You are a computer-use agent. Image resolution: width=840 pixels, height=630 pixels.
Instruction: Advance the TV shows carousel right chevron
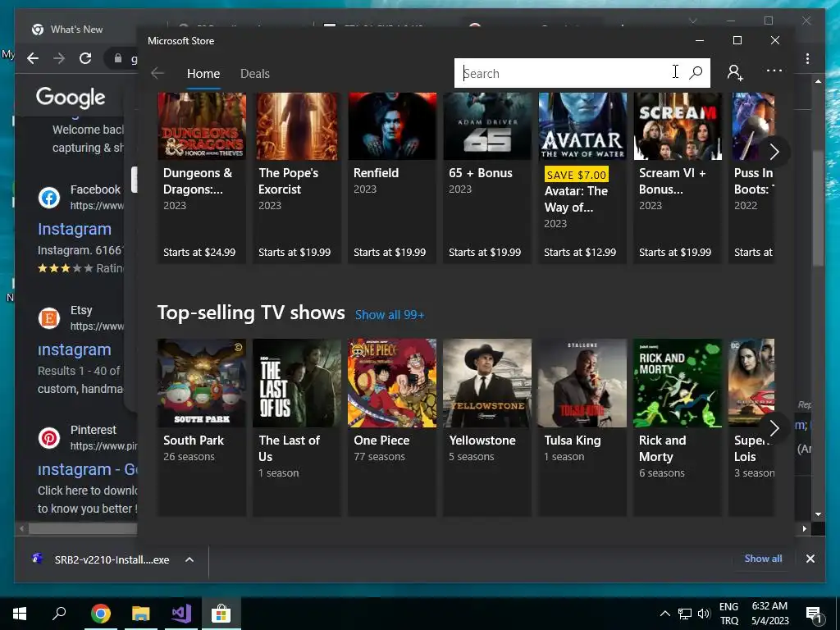[774, 428]
